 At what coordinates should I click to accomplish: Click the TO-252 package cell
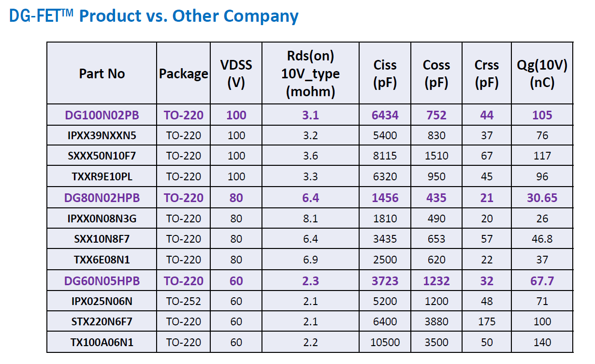click(183, 302)
